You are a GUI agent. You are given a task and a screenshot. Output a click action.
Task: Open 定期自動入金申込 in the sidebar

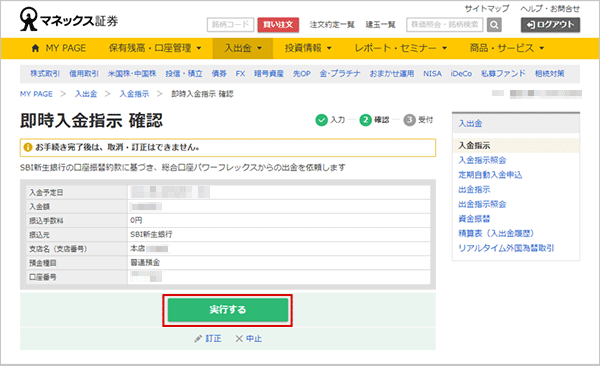490,175
